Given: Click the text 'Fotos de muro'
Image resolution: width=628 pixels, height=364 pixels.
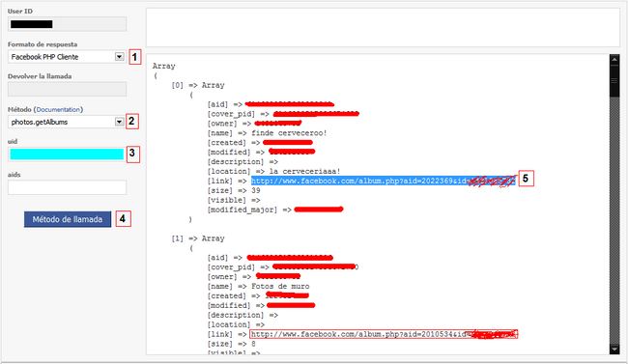Looking at the screenshot, I should click(280, 287).
